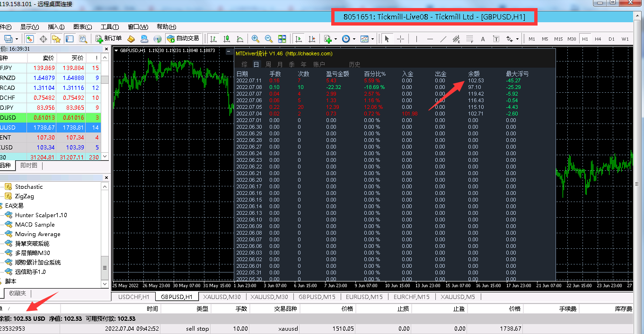Select the 周 tab in MTDriver panel
The height and width of the screenshot is (334, 644).
pyautogui.click(x=268, y=64)
